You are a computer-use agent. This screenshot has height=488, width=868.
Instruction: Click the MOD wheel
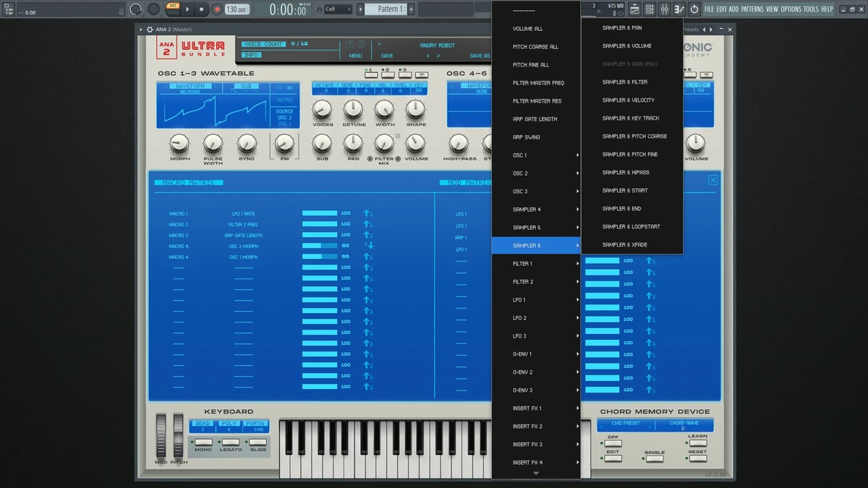tap(161, 435)
